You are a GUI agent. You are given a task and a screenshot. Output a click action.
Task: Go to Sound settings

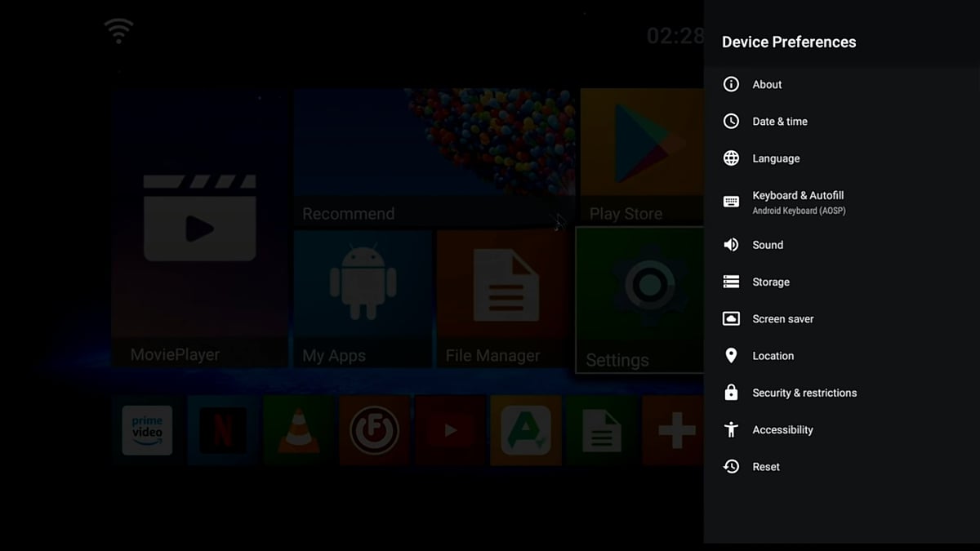coord(842,245)
